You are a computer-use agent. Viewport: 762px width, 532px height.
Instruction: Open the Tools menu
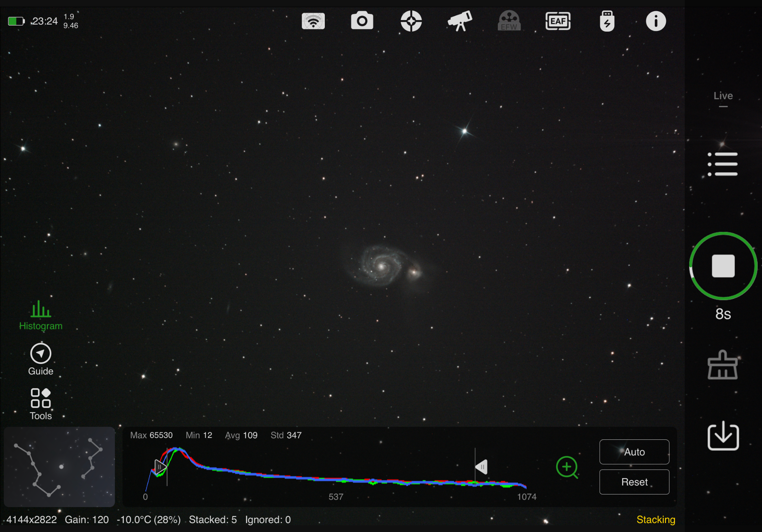pyautogui.click(x=41, y=404)
